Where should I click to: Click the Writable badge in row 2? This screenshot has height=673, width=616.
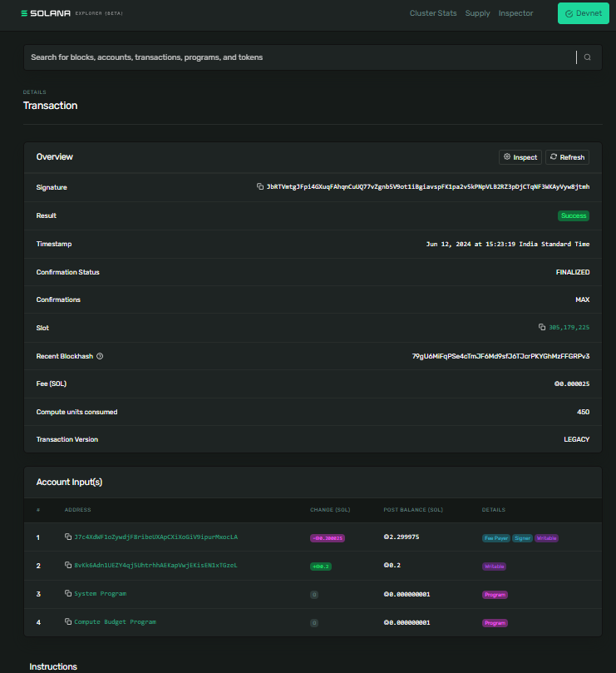tap(494, 567)
